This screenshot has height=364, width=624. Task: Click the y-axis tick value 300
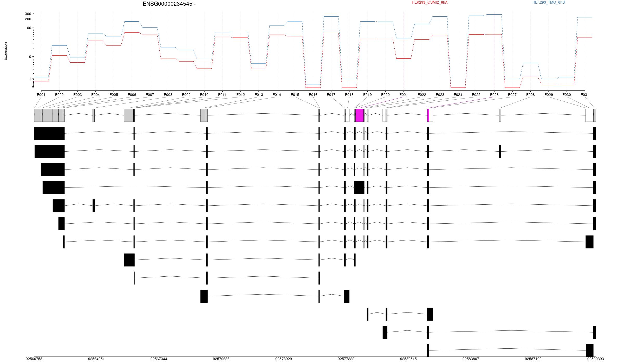pos(28,14)
